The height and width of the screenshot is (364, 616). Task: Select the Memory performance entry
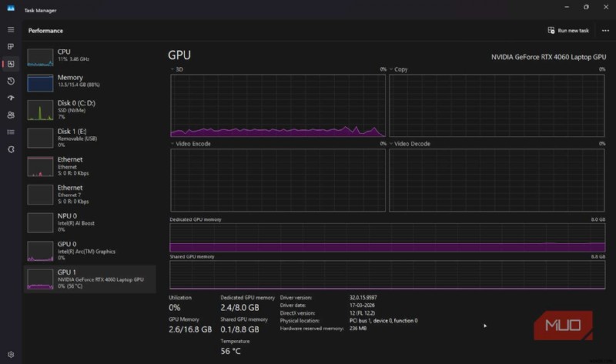89,82
